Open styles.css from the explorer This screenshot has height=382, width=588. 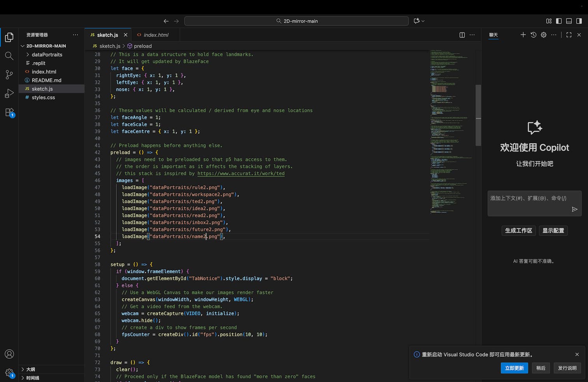tap(43, 98)
